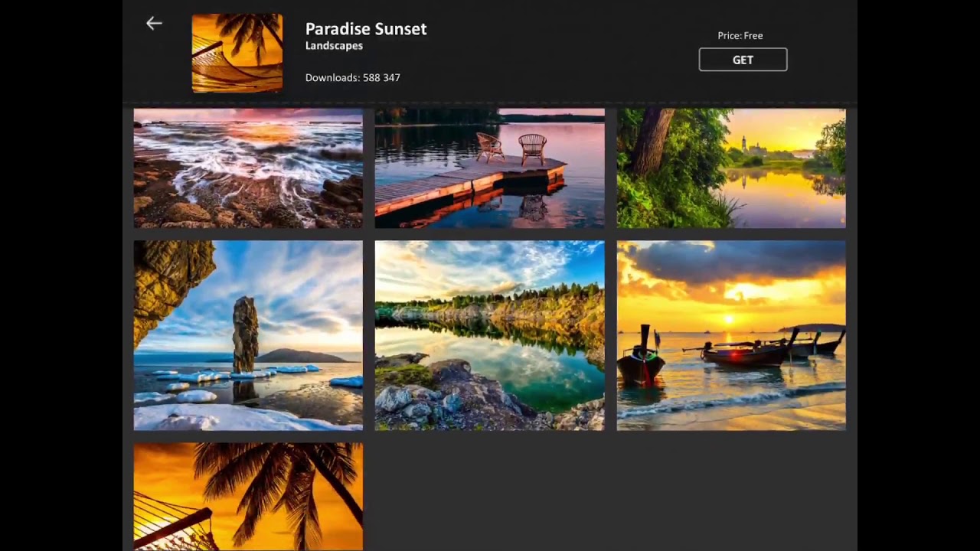This screenshot has width=980, height=551.
Task: Click the setting sun above the longtail boats
Action: 728,319
